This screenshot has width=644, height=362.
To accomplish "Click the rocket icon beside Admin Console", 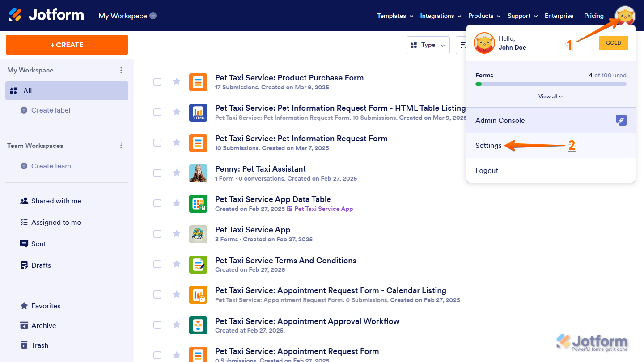I will [621, 120].
